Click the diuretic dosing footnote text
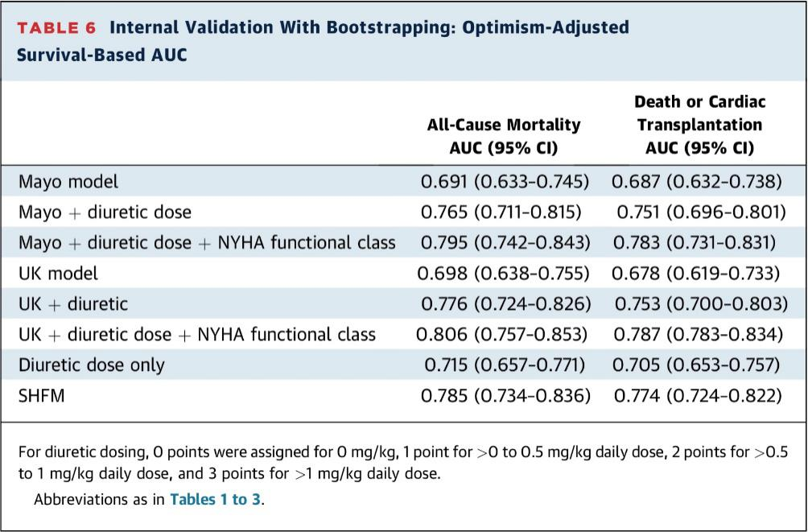The width and height of the screenshot is (808, 532). tap(402, 462)
